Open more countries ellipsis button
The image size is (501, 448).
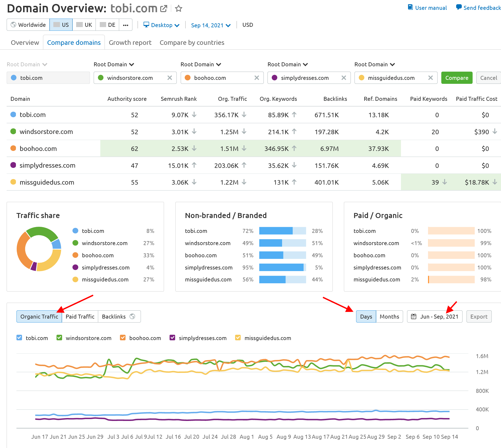click(x=126, y=25)
